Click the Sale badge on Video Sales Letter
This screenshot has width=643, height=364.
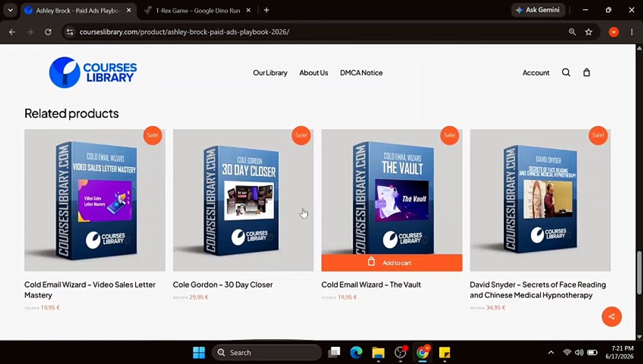point(152,135)
